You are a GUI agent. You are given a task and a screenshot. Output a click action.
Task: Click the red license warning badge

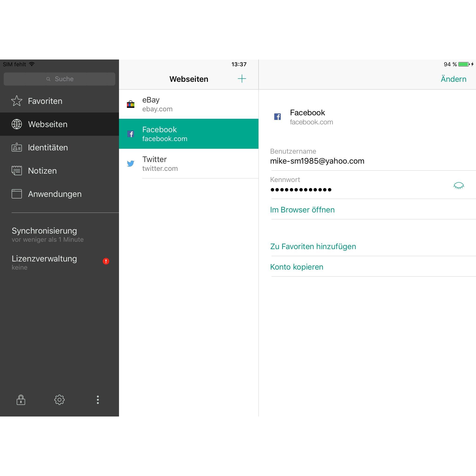coord(106,261)
